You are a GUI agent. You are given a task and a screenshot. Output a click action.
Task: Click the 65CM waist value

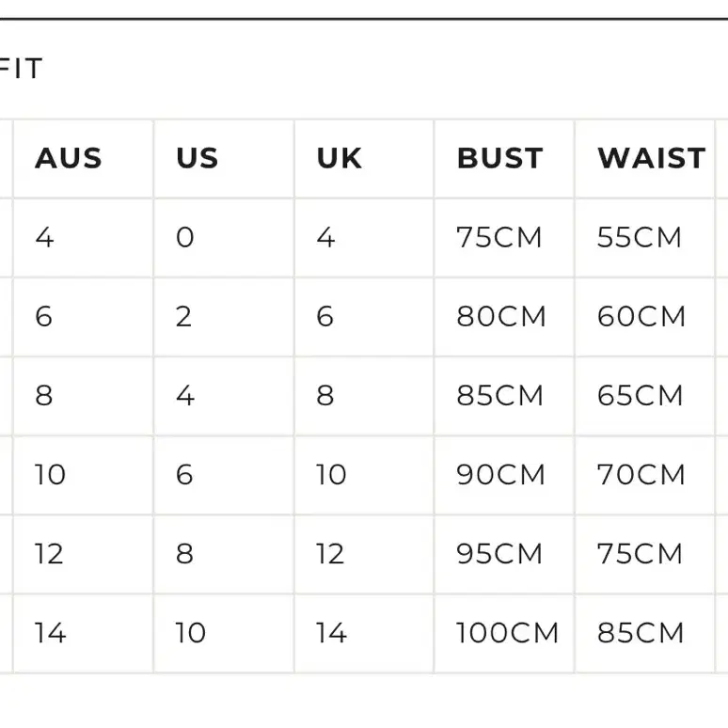[x=640, y=396]
